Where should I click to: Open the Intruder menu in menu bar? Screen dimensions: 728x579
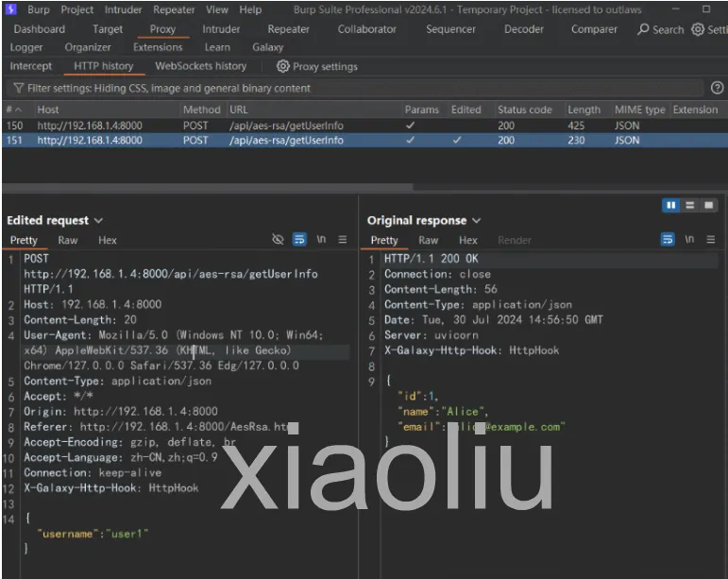(123, 9)
